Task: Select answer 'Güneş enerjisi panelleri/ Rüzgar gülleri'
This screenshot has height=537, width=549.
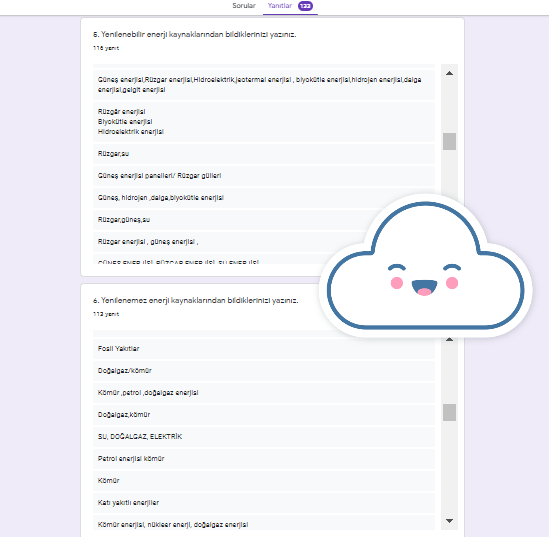Action: 264,176
